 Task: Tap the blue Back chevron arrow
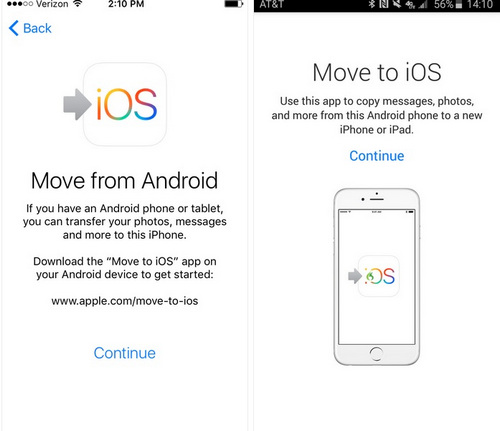pos(13,28)
